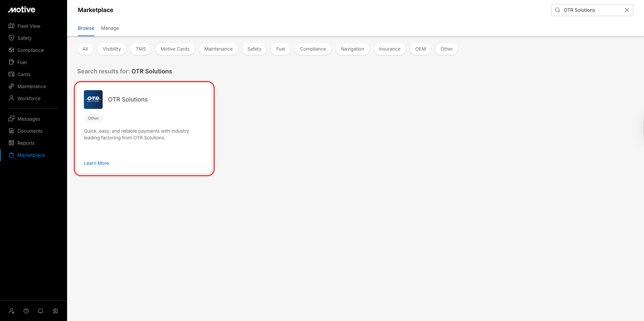Filter by Insurance category
644x321 pixels.
(x=390, y=49)
